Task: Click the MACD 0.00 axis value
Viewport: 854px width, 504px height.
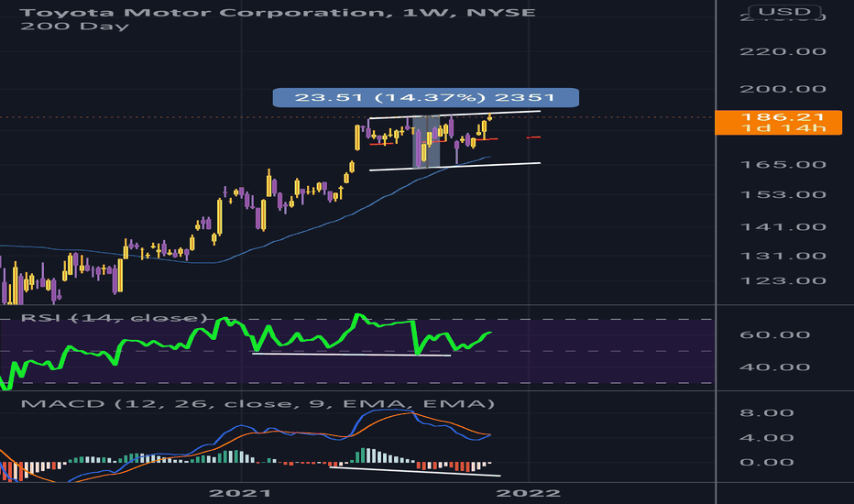Action: 766,462
